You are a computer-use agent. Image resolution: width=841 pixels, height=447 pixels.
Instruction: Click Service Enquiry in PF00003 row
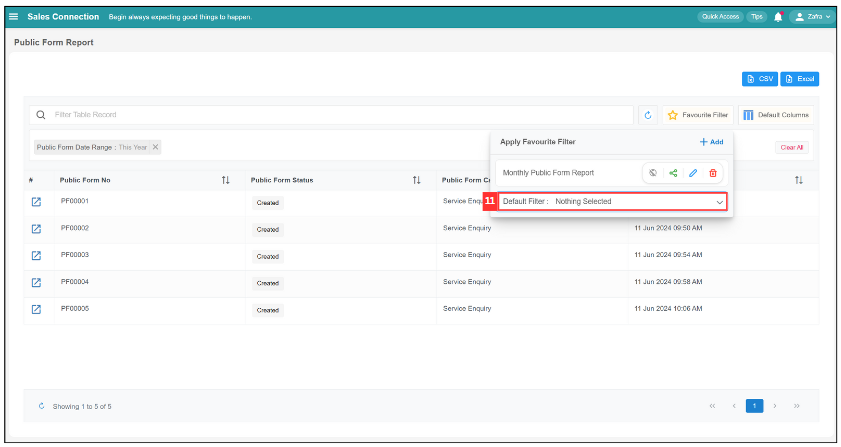pos(467,254)
